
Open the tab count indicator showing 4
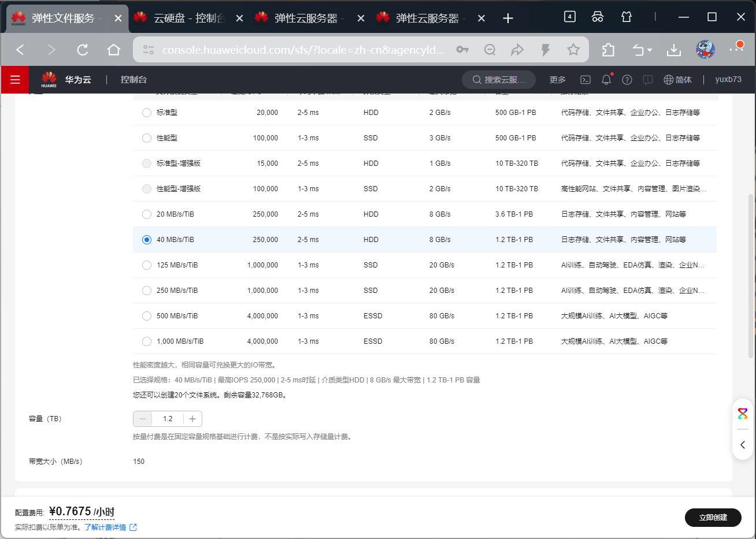click(570, 17)
